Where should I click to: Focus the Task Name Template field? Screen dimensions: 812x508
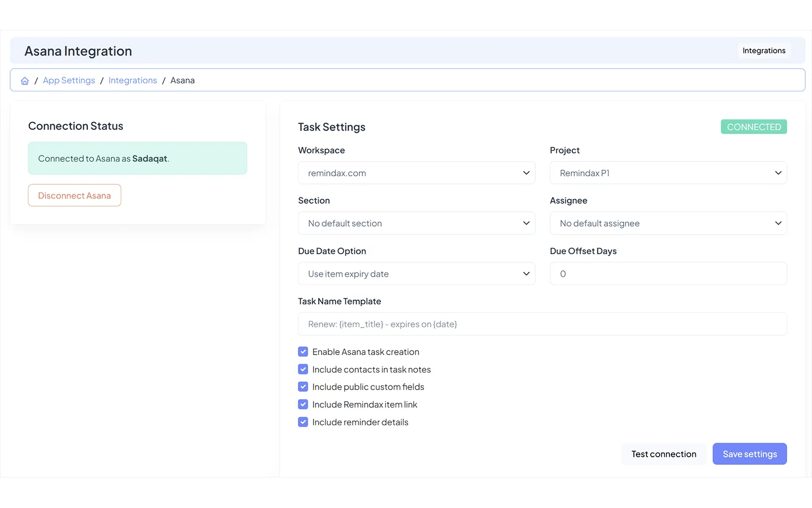tap(543, 324)
